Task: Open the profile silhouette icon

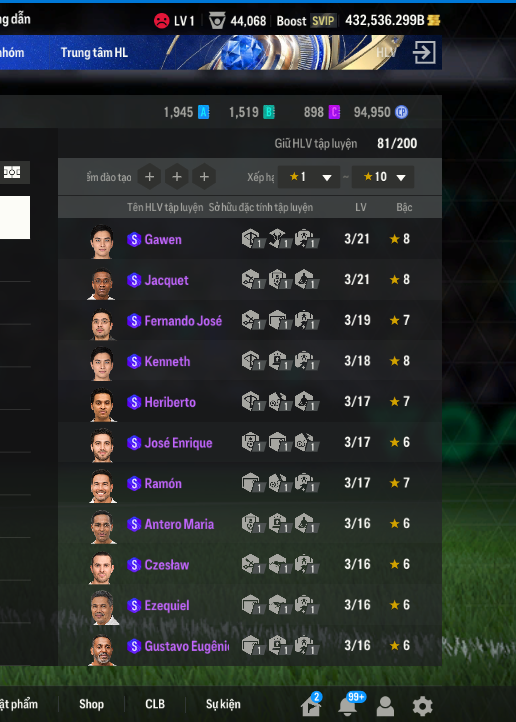Action: click(385, 706)
